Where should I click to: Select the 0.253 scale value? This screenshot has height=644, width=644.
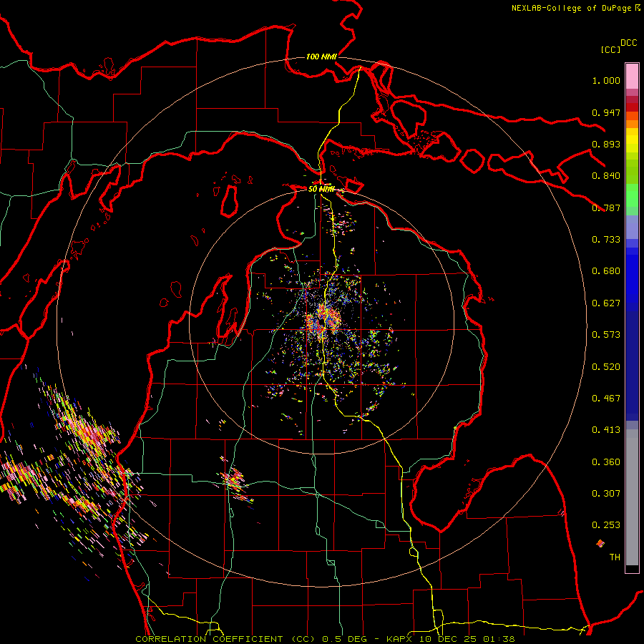pos(606,525)
